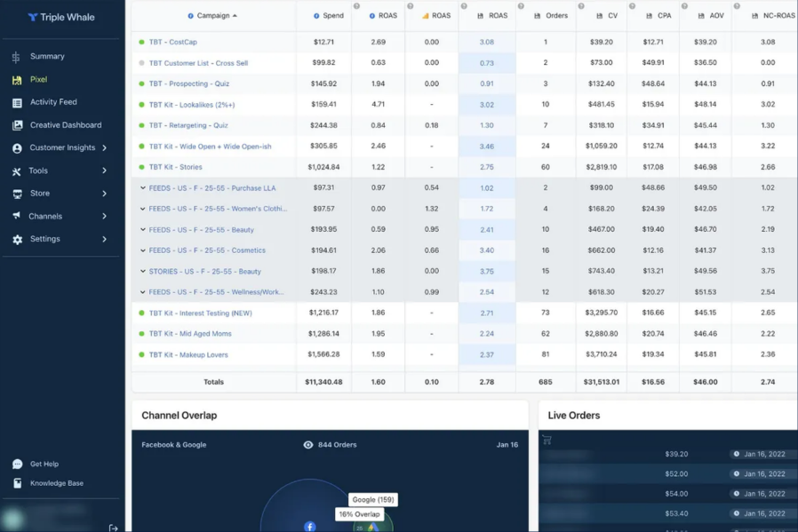Screen dimensions: 798x532
Task: Click the Get Help chat icon
Action: pos(17,464)
